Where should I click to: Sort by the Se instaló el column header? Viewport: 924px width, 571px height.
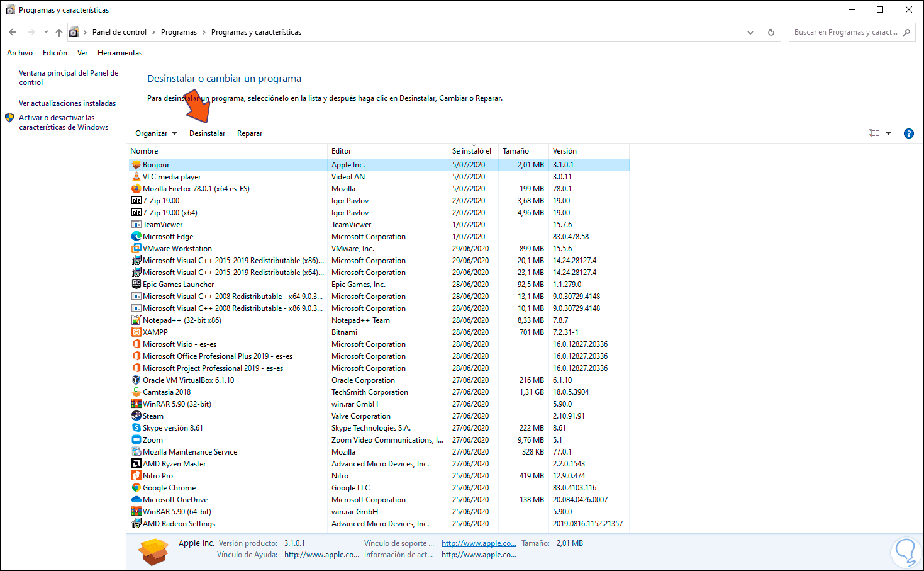(x=473, y=151)
